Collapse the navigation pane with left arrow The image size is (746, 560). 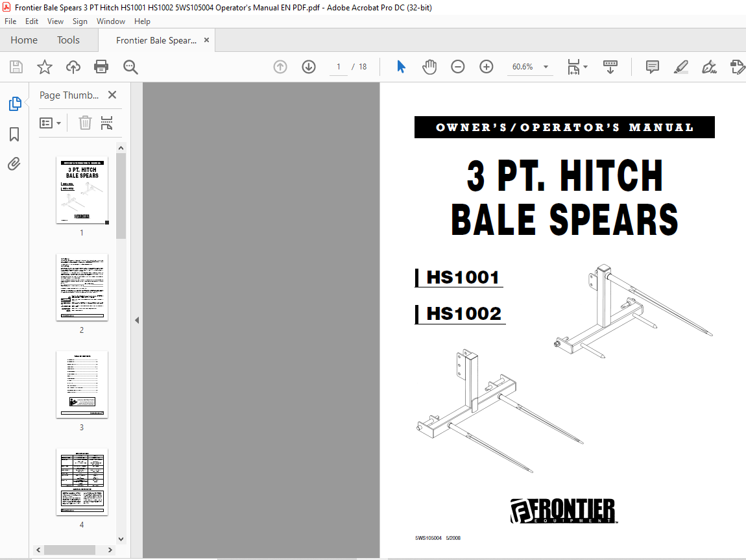[x=136, y=320]
